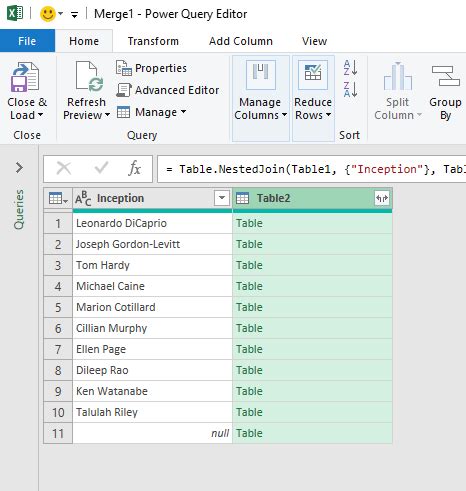Select the Leonardo DiCaprio cell
This screenshot has width=466, height=491.
[x=152, y=223]
